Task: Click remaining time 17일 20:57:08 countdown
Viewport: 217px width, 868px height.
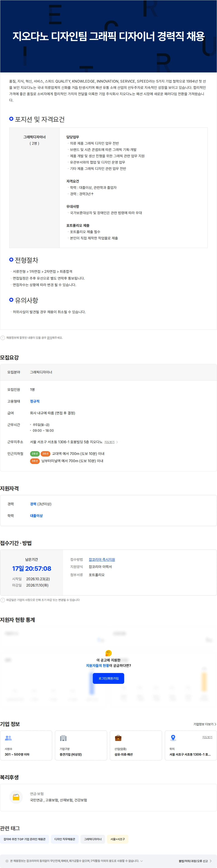Action: 32,569
